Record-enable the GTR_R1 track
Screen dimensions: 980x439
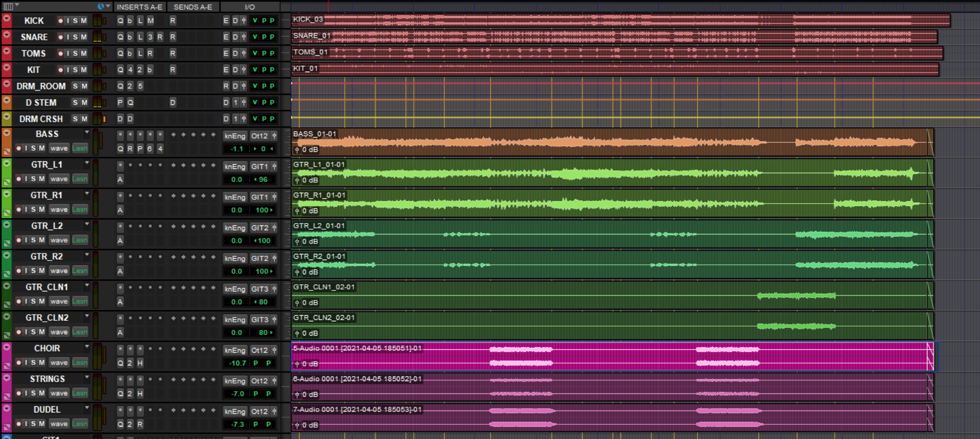point(18,209)
